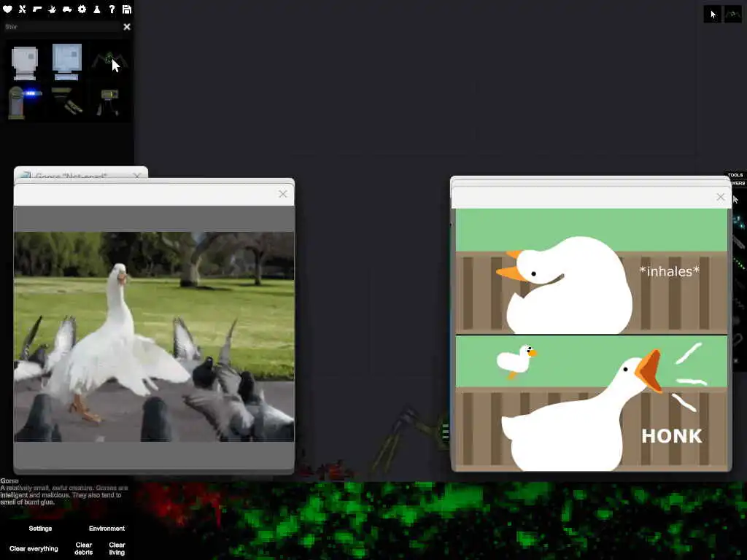Open the Misc question mark category
This screenshot has width=747, height=560.
[x=112, y=9]
